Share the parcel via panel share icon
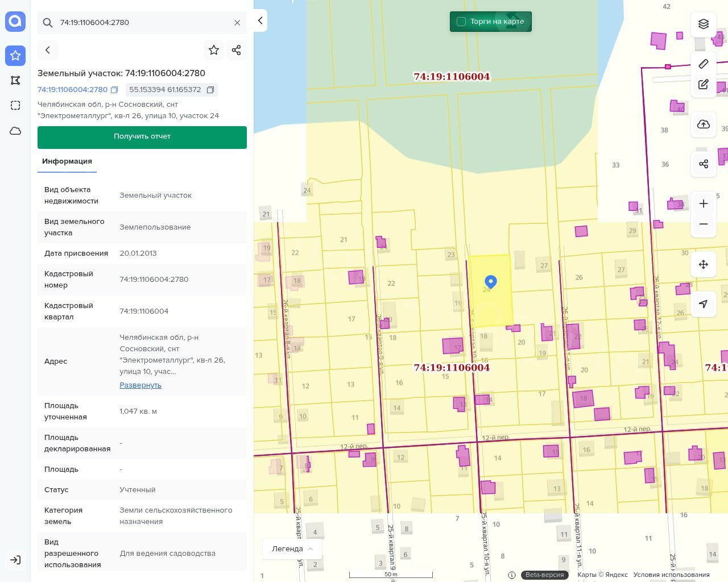Screen dimensions: 728x582 (x=237, y=50)
